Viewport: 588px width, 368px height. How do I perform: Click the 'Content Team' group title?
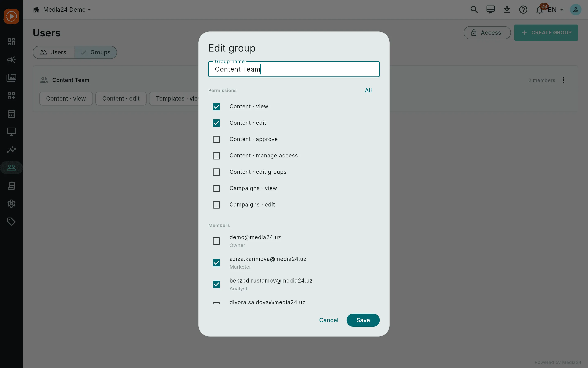coord(71,80)
